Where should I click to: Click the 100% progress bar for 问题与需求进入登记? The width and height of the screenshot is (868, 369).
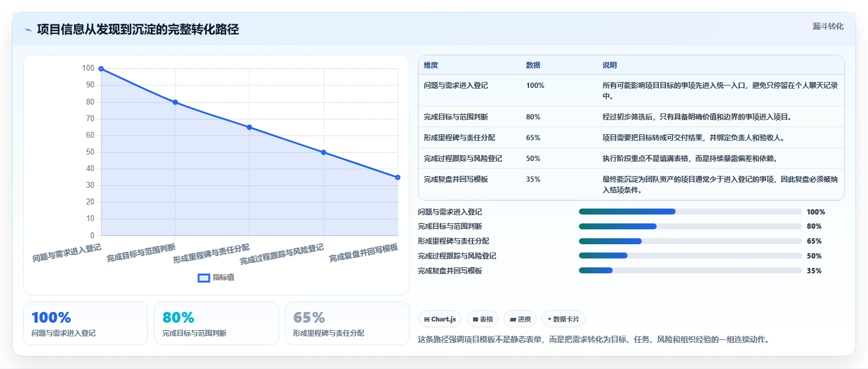pos(690,212)
